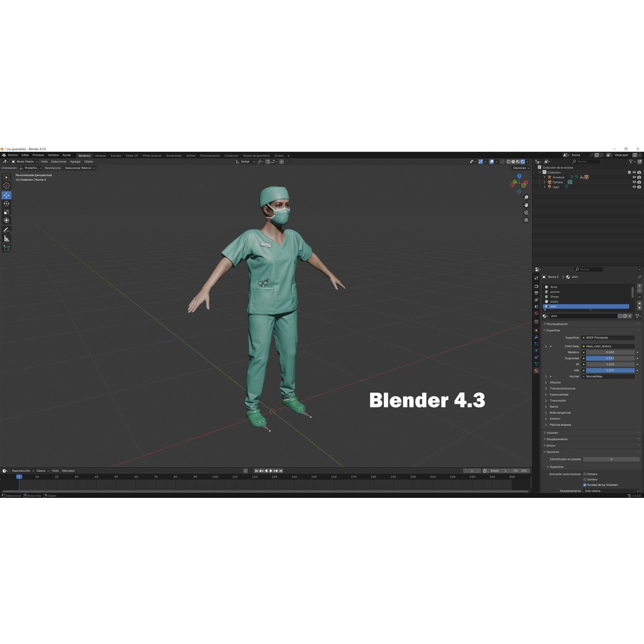
Task: Switch to solid viewport shading
Action: (x=513, y=162)
